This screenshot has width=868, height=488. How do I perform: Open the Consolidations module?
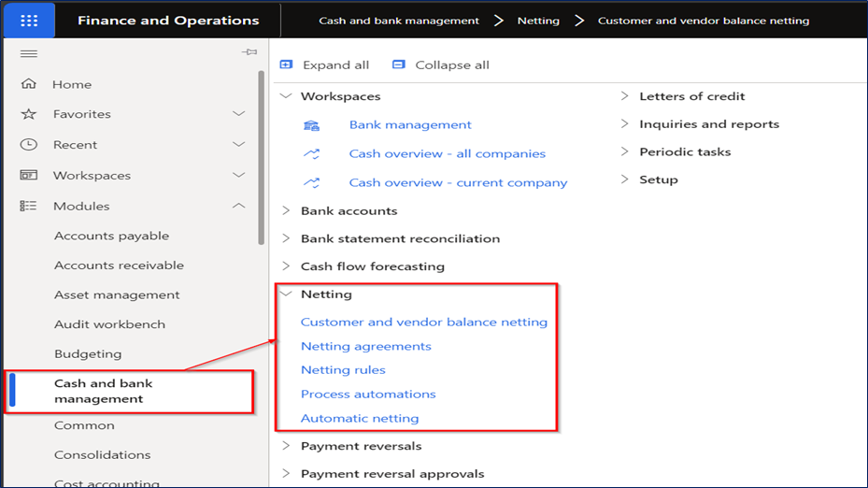103,454
